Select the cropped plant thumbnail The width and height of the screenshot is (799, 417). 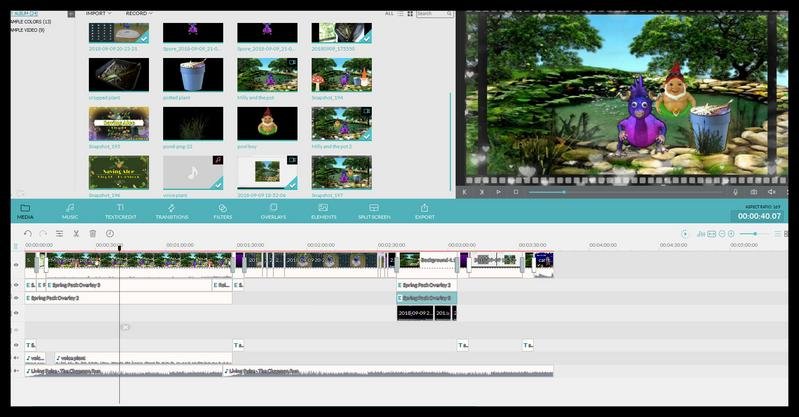click(x=119, y=74)
